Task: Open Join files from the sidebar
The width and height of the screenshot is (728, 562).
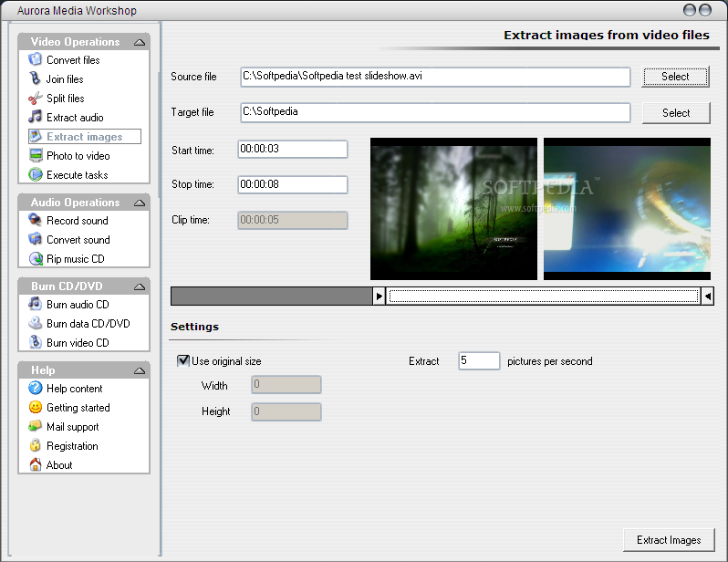Action: tap(65, 79)
